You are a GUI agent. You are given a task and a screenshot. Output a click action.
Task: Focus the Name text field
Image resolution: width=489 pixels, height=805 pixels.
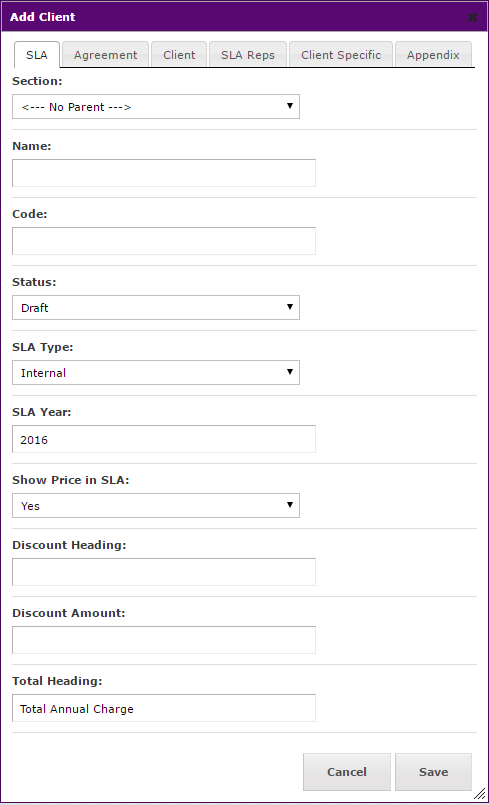click(x=164, y=173)
